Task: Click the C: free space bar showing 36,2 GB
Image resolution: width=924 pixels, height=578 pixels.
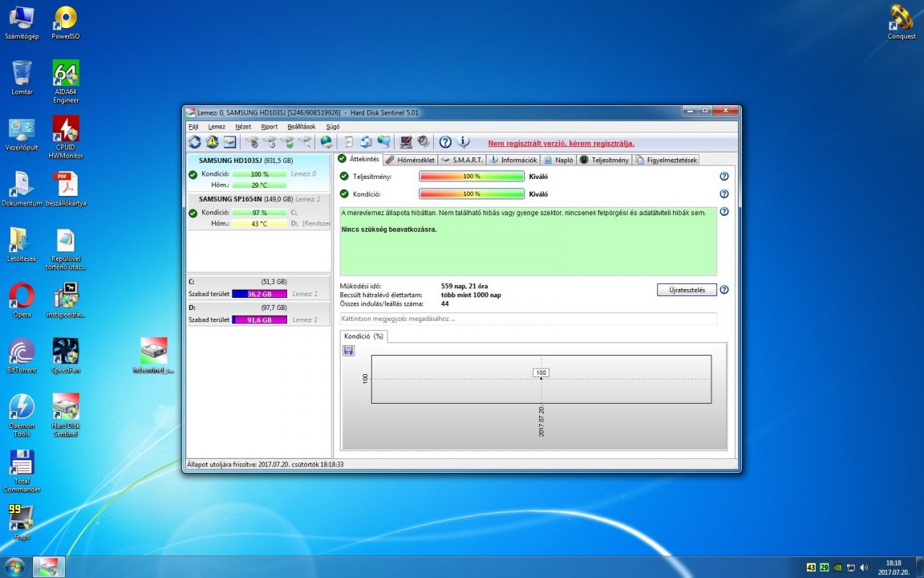Action: pos(259,294)
